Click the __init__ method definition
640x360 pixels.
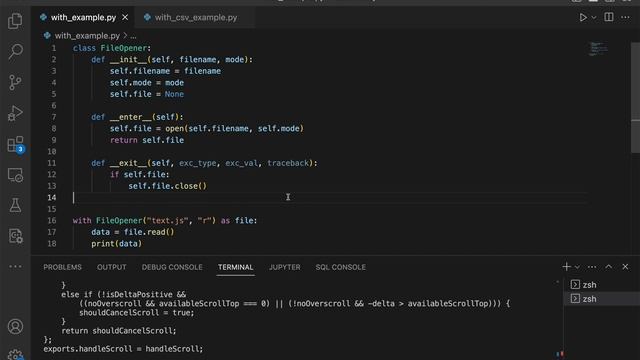(172, 60)
